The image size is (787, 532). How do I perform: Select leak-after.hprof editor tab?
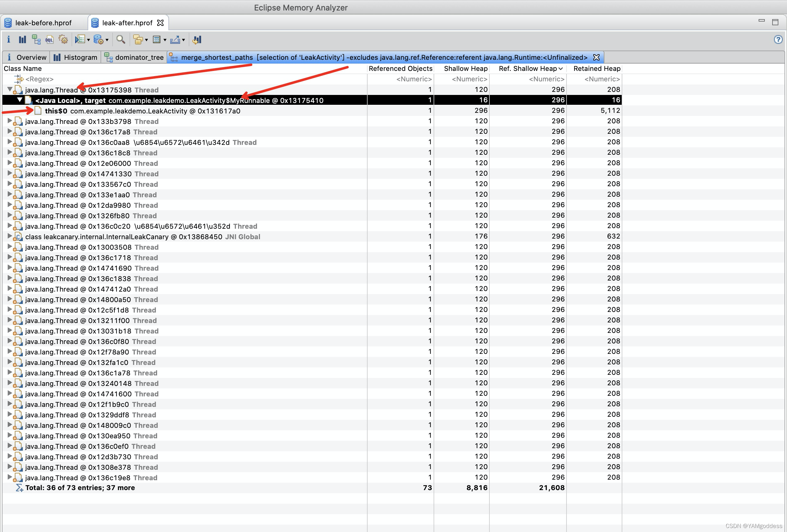(127, 23)
